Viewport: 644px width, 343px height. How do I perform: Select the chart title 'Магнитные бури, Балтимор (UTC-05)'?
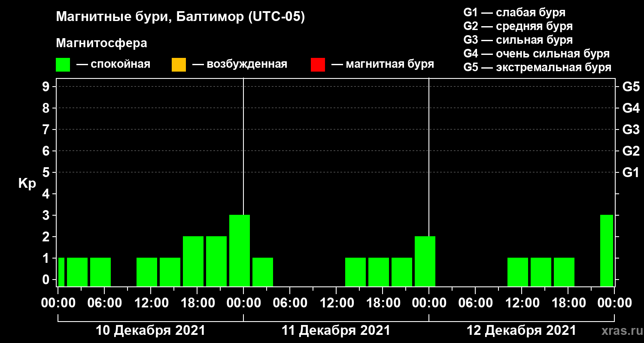[180, 17]
